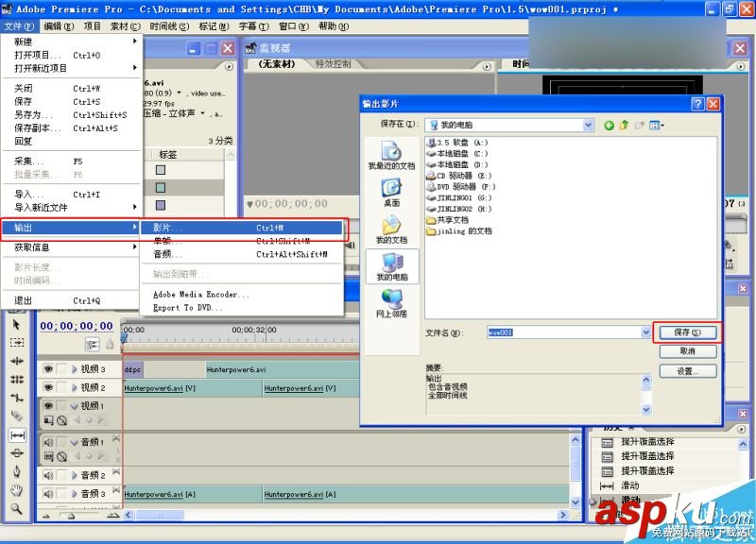Click the show keyframes icon on 视频 1
Viewport: 756px width, 544px height.
tap(61, 420)
